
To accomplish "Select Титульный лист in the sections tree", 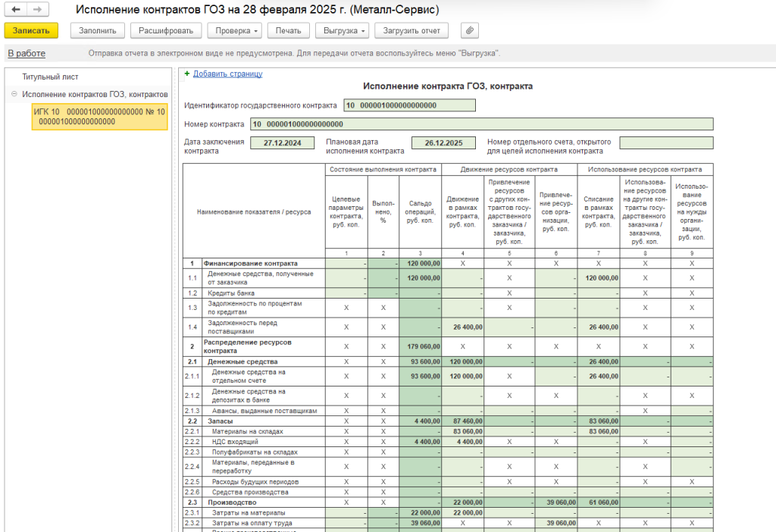I will (50, 77).
